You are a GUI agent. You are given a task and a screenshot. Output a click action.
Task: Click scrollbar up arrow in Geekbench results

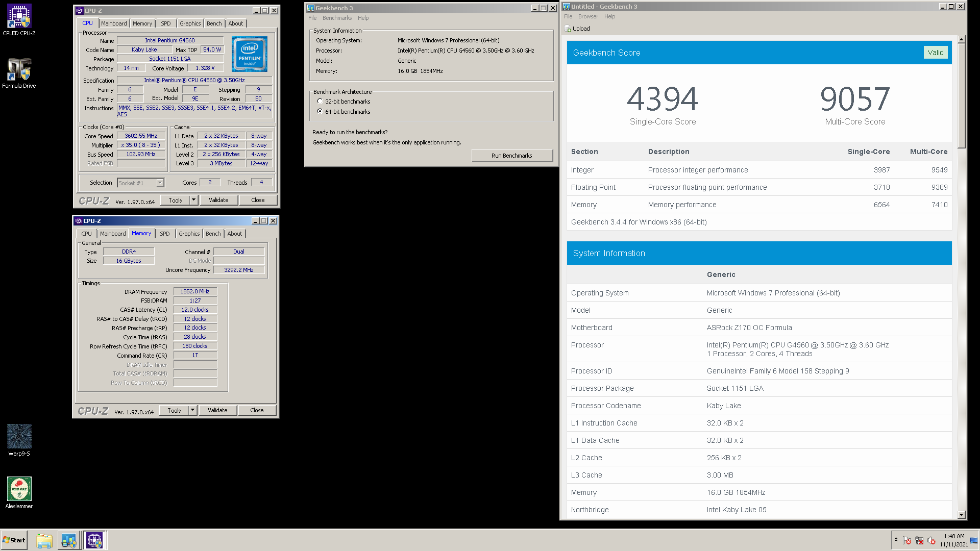[962, 40]
